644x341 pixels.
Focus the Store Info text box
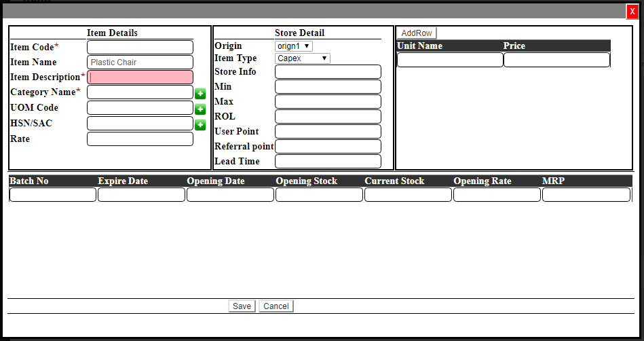coord(328,72)
